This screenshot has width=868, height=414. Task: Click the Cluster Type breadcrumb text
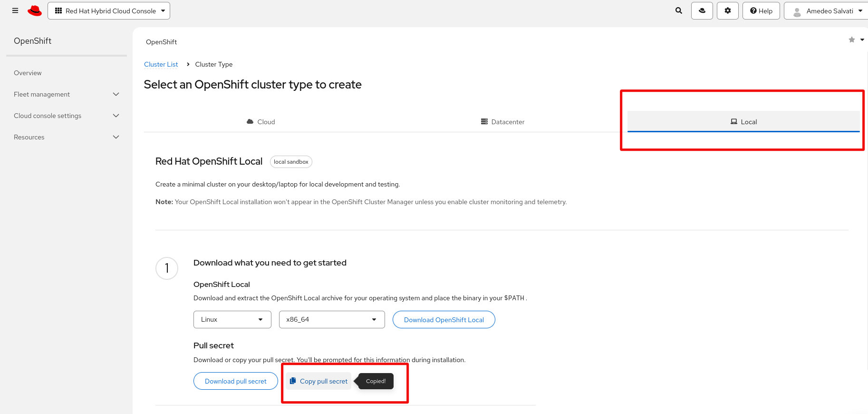(214, 64)
